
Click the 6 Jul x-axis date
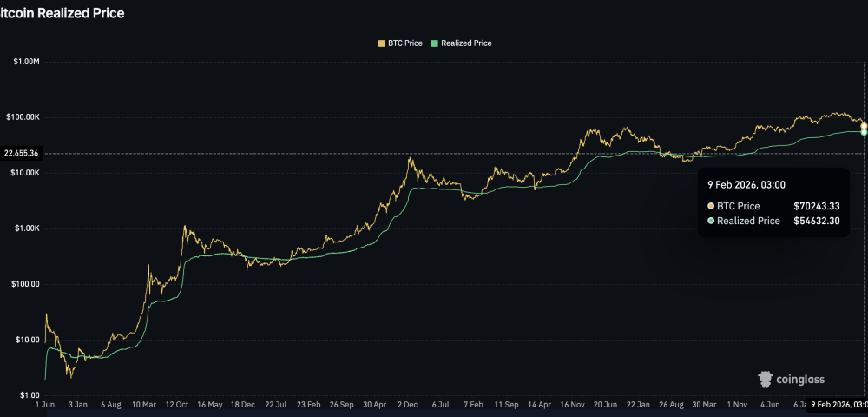coord(441,406)
